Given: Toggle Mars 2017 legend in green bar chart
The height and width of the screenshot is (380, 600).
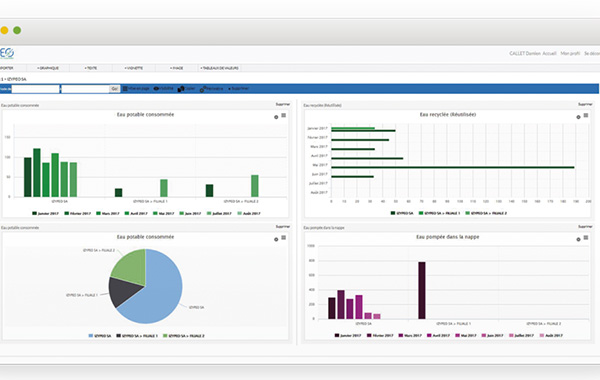Looking at the screenshot, I should (x=108, y=214).
